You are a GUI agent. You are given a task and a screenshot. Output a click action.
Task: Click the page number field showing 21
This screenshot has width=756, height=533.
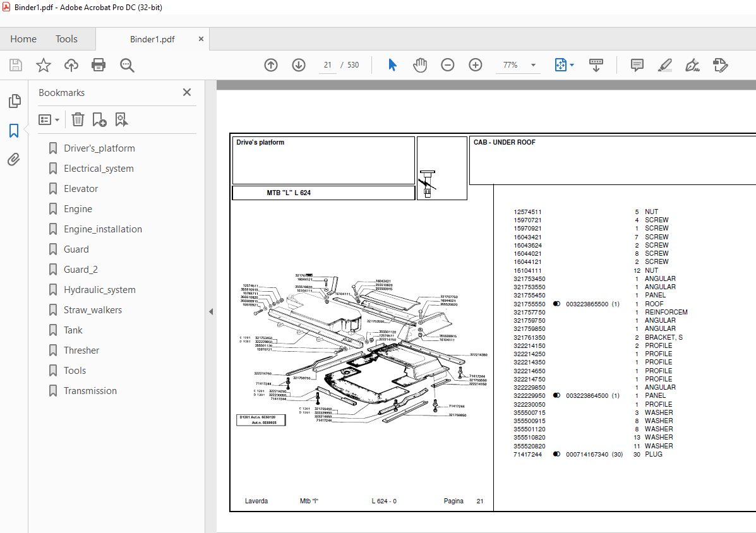click(x=328, y=65)
